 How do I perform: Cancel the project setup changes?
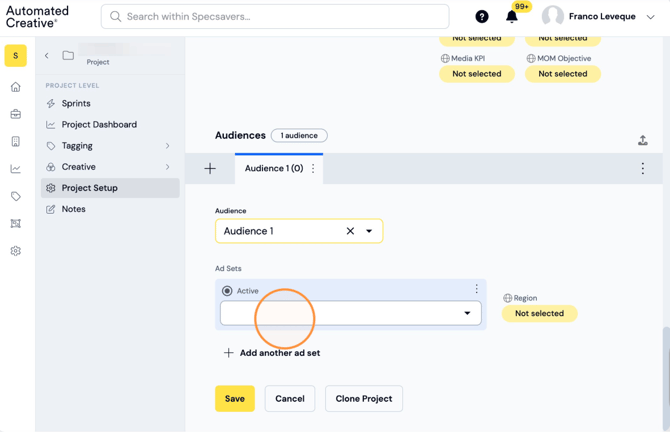coord(290,399)
